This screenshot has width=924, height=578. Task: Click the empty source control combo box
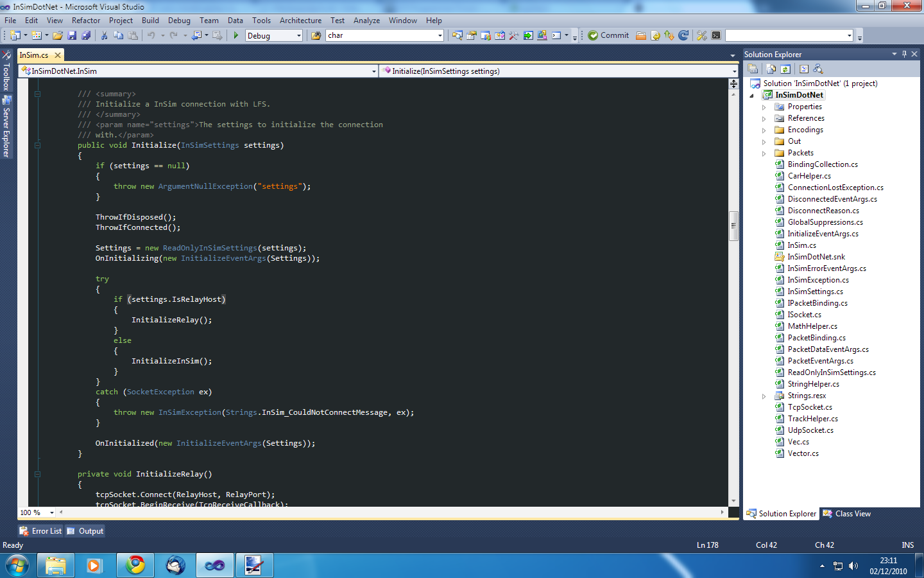point(789,35)
